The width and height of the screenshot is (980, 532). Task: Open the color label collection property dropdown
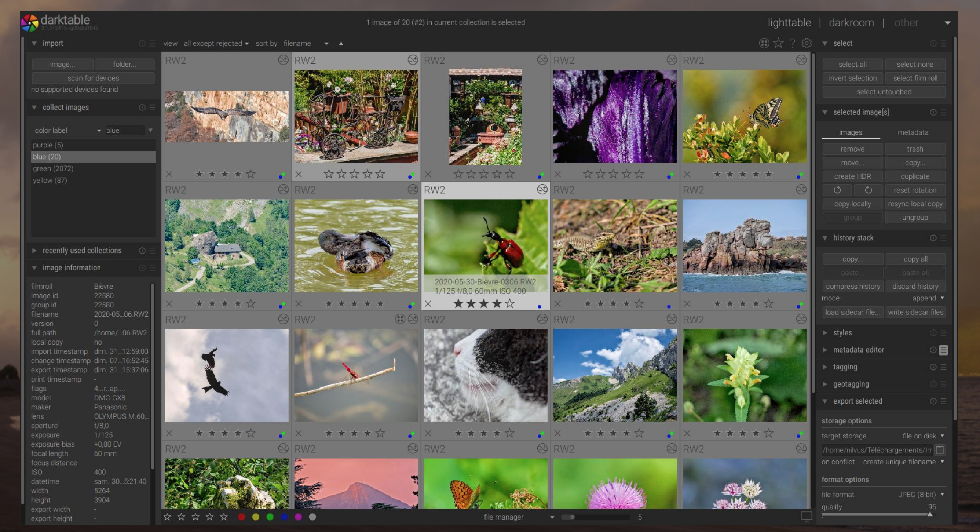(67, 131)
